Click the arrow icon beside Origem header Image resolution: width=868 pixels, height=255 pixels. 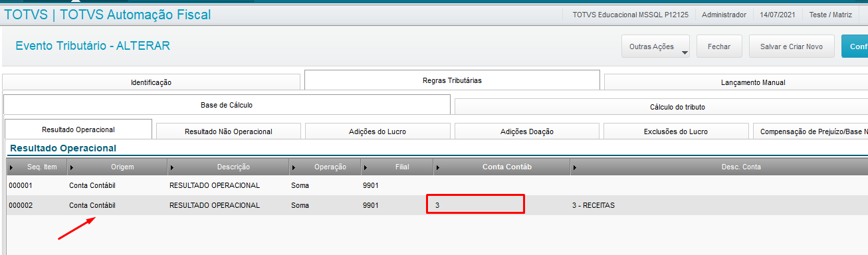coord(72,167)
